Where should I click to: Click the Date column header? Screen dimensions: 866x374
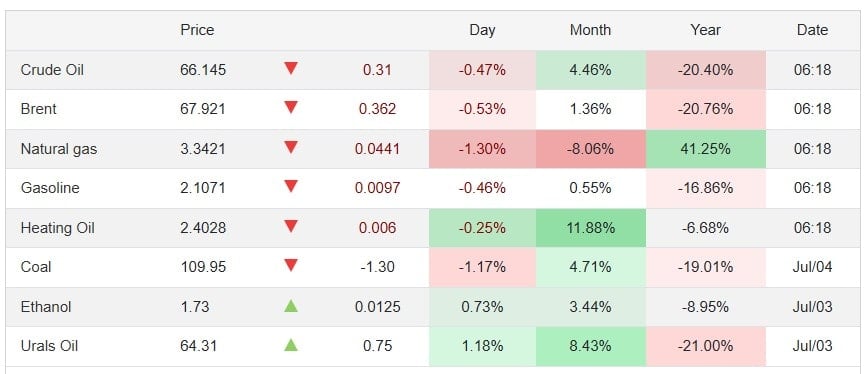tap(812, 30)
